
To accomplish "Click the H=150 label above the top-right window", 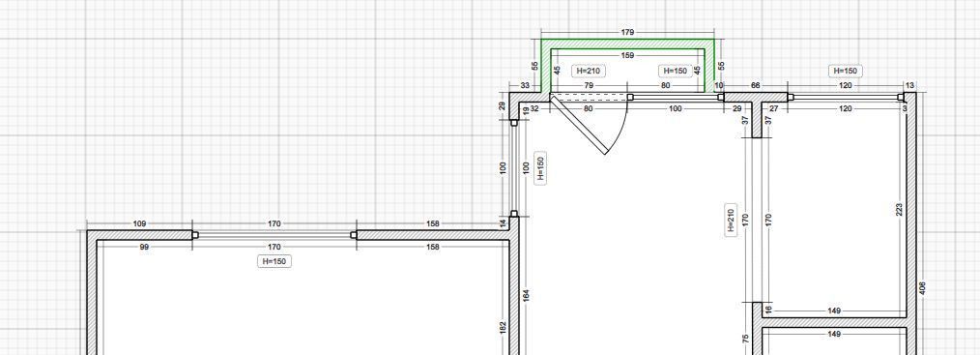I will 847,72.
